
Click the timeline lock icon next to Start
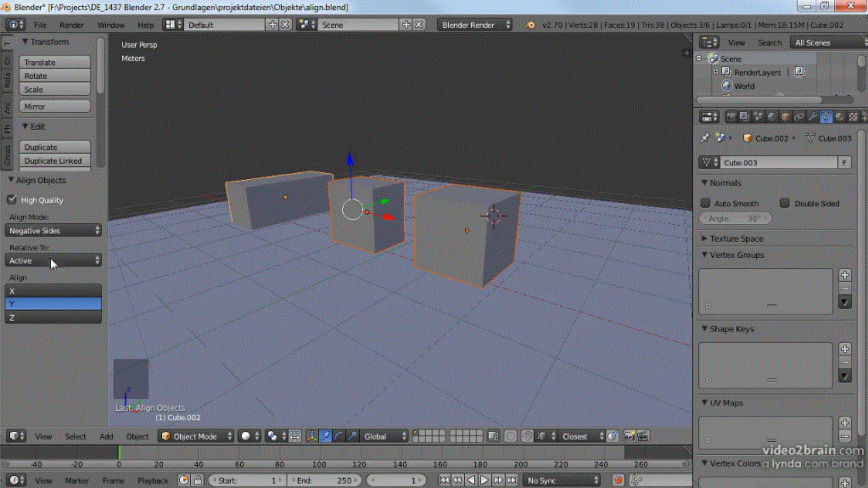(x=198, y=480)
